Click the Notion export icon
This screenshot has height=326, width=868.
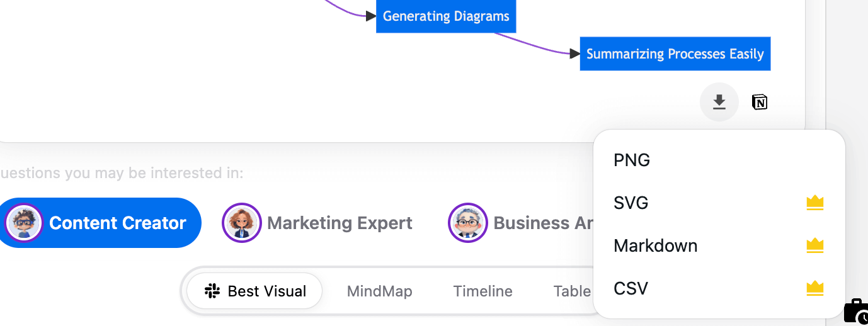click(x=760, y=102)
